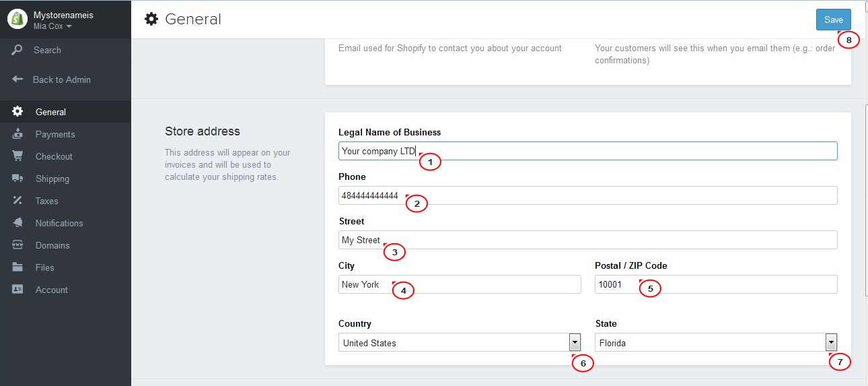Open the Country dropdown
868x386 pixels.
460,342
